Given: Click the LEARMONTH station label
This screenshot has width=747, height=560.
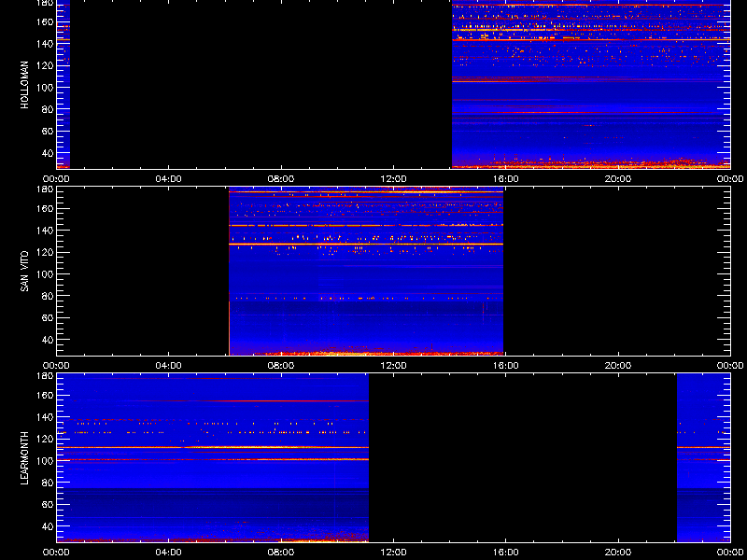Looking at the screenshot, I should click(x=25, y=458).
